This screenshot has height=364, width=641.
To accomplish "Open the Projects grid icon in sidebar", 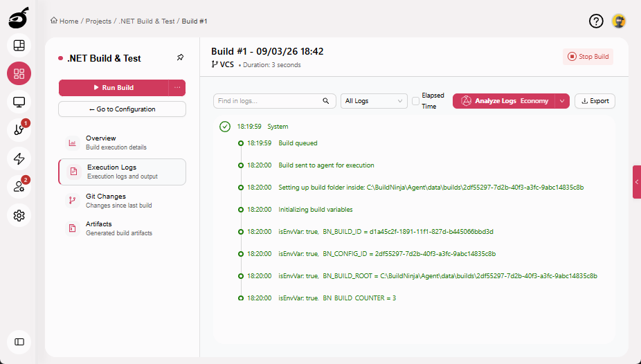I will pos(19,73).
